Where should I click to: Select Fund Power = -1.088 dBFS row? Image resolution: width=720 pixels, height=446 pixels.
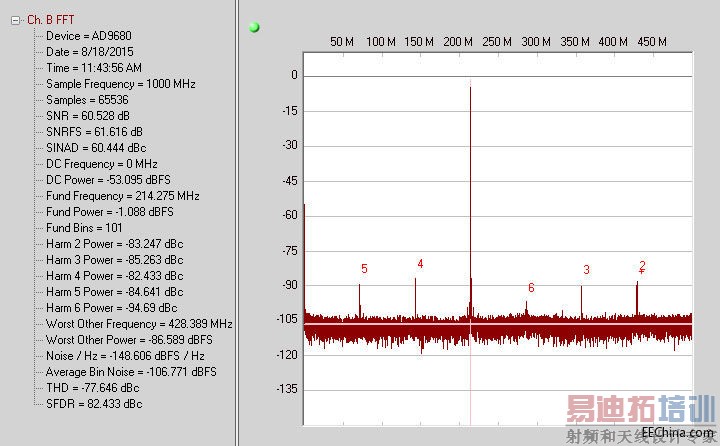110,212
